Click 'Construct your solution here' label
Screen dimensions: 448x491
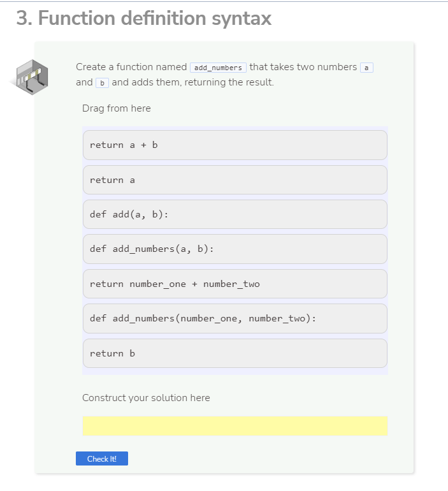(146, 398)
